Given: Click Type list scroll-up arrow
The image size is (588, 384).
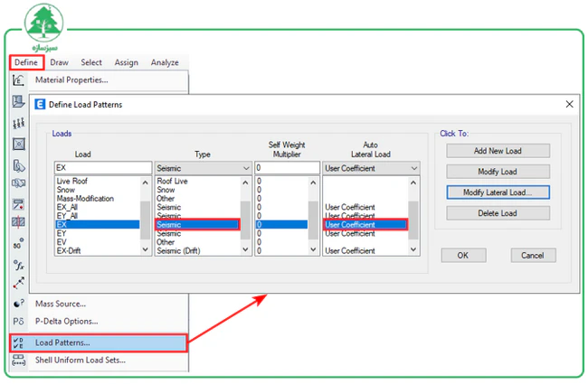Looking at the screenshot, I should [245, 183].
